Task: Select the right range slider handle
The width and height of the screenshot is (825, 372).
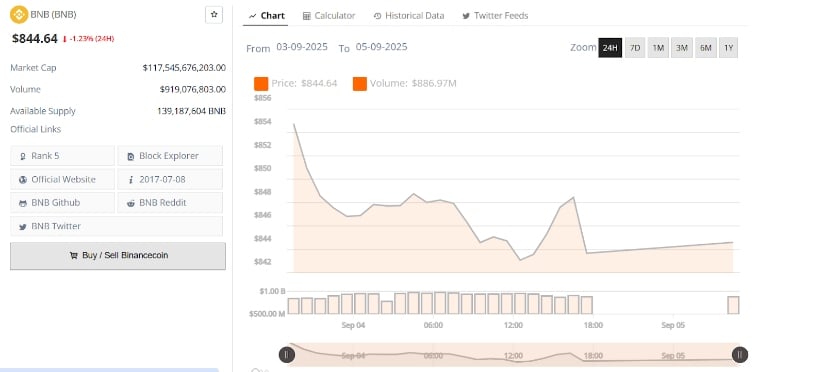Action: (739, 355)
